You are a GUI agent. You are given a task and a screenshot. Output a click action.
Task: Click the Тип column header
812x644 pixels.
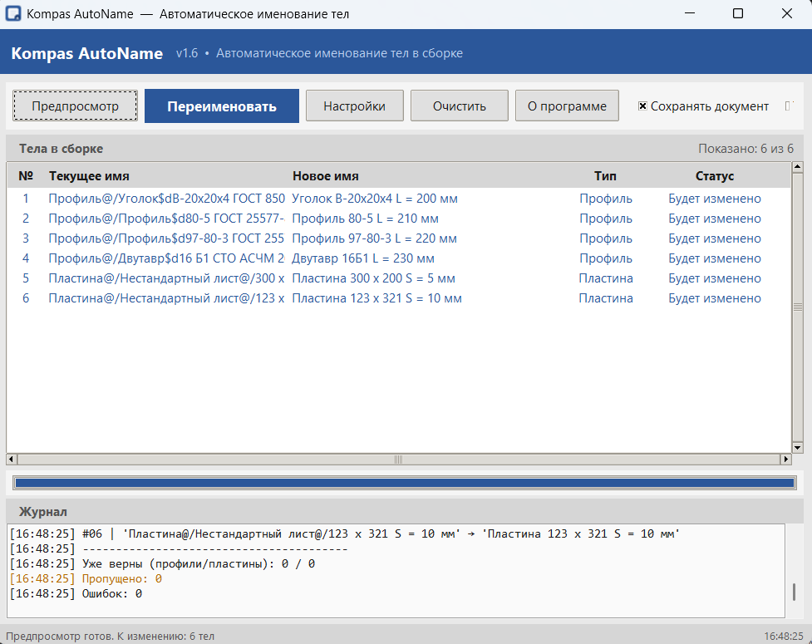click(605, 176)
